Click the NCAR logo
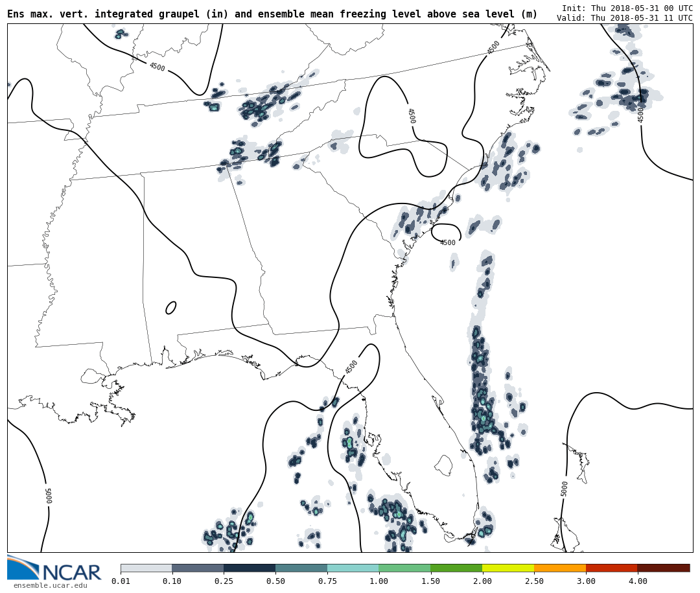 pyautogui.click(x=54, y=568)
